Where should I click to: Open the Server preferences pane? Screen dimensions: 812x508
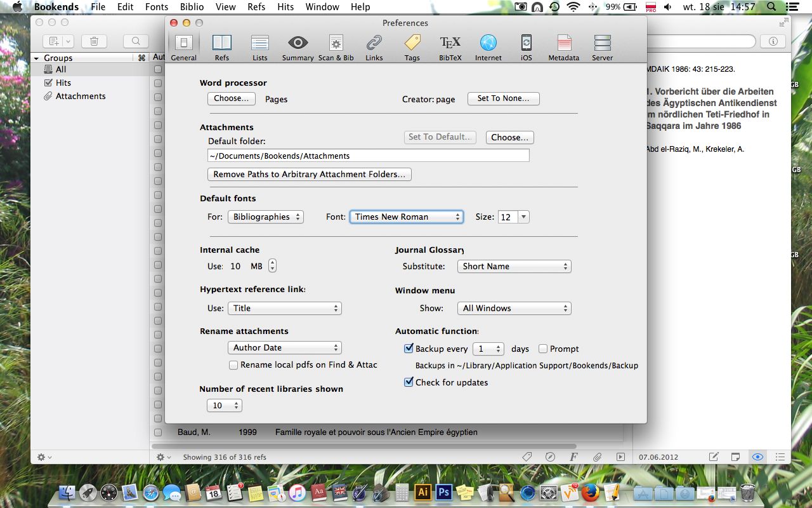603,48
